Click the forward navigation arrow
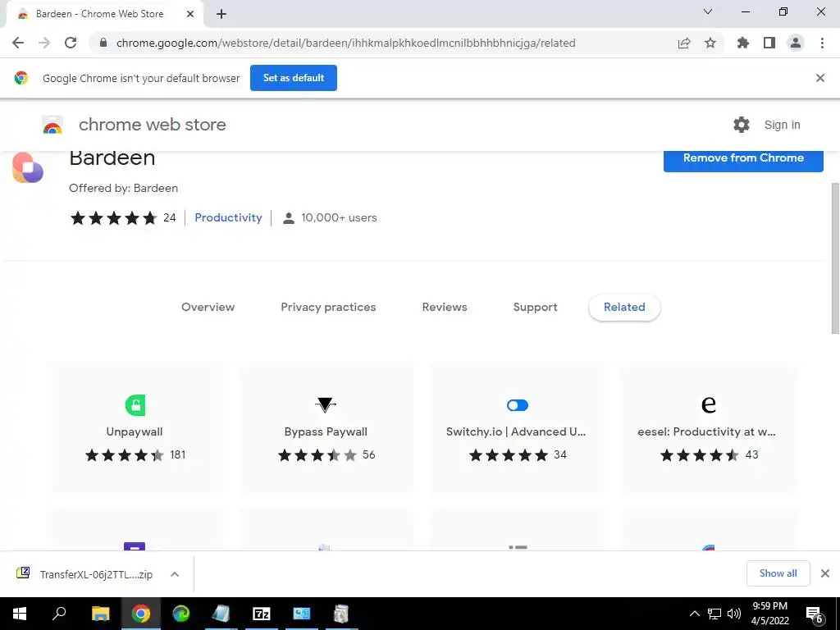The image size is (840, 630). pos(44,43)
